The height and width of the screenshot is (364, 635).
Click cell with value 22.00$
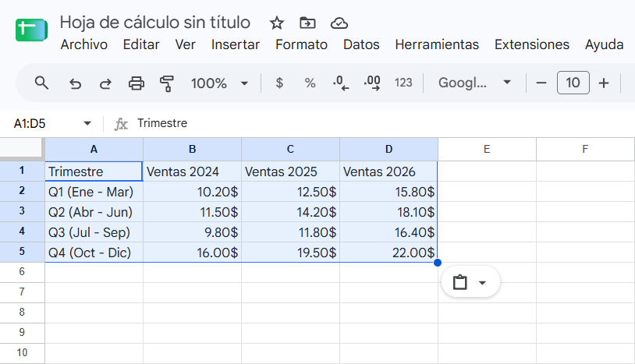[x=388, y=252]
